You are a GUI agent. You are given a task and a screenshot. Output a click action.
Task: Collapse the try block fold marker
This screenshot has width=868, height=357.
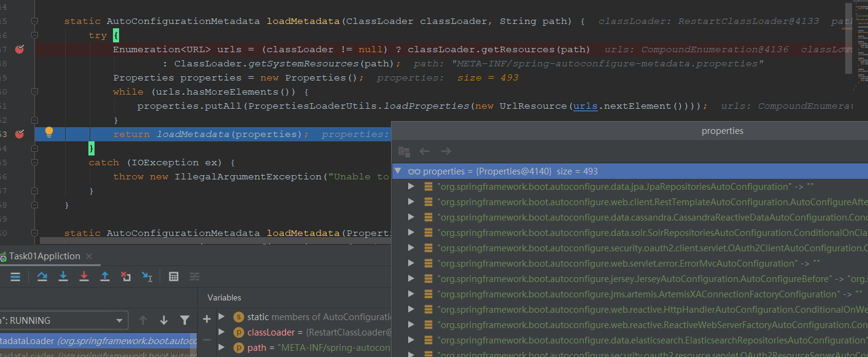35,35
